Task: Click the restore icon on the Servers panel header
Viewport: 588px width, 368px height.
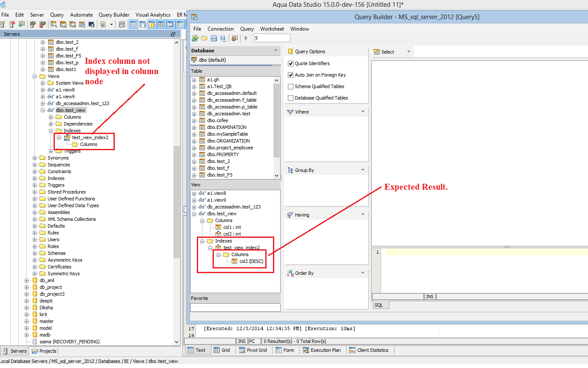Action: coord(173,34)
